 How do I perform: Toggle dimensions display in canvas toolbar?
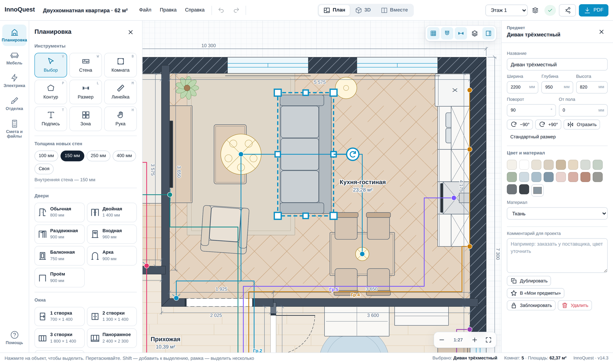(461, 33)
